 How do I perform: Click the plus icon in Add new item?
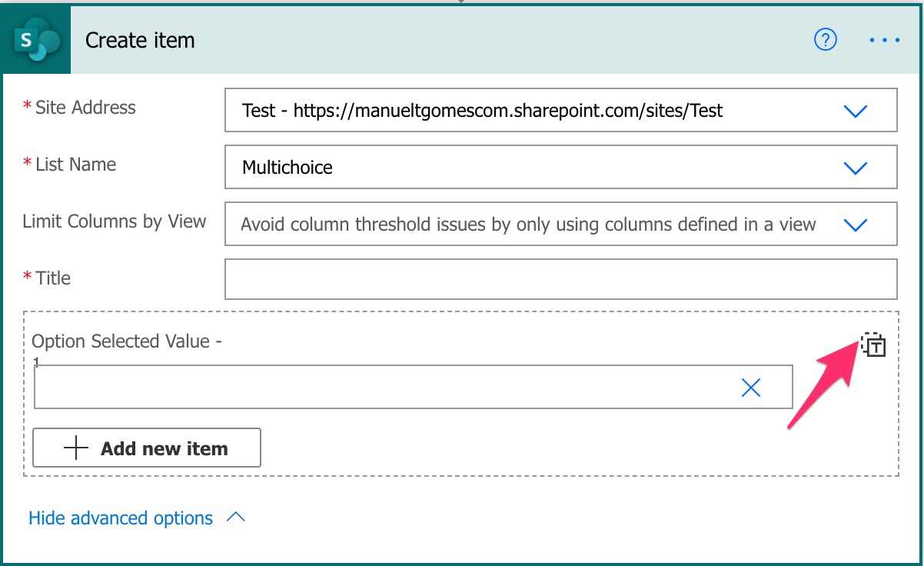pyautogui.click(x=76, y=448)
